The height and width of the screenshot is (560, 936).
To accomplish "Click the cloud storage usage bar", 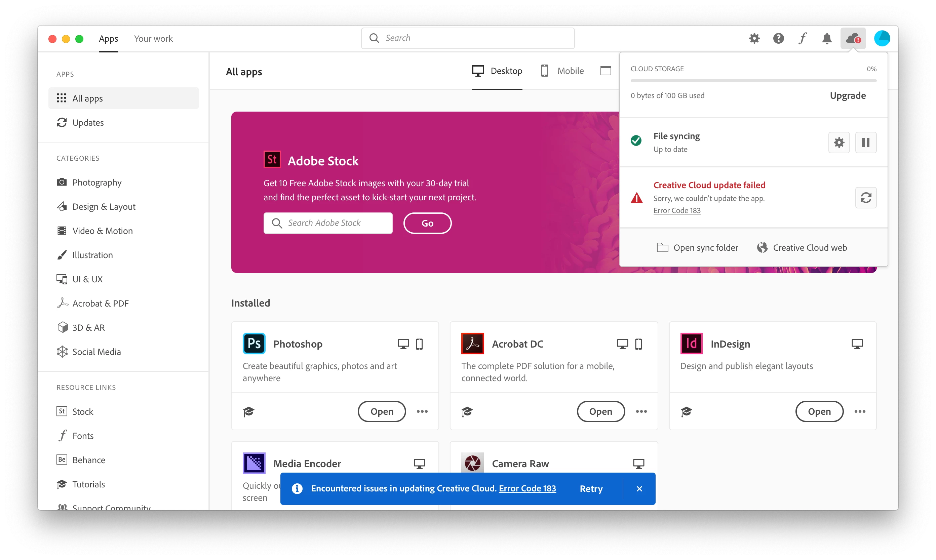I will click(753, 81).
